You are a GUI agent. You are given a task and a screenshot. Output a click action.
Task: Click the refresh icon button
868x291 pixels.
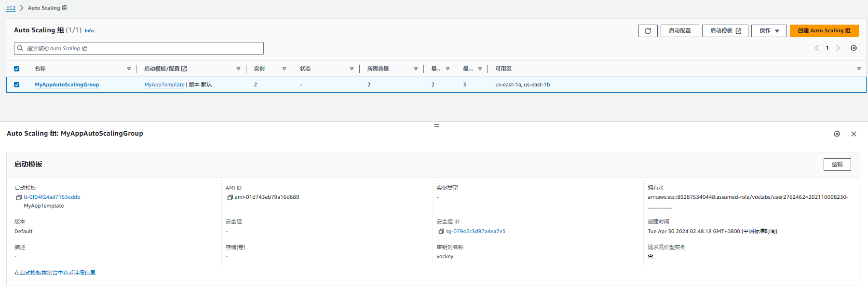pyautogui.click(x=648, y=31)
